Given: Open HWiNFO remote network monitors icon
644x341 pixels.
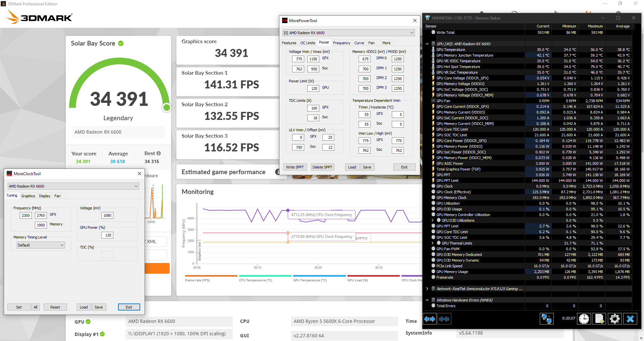Looking at the screenshot, I should tap(546, 319).
